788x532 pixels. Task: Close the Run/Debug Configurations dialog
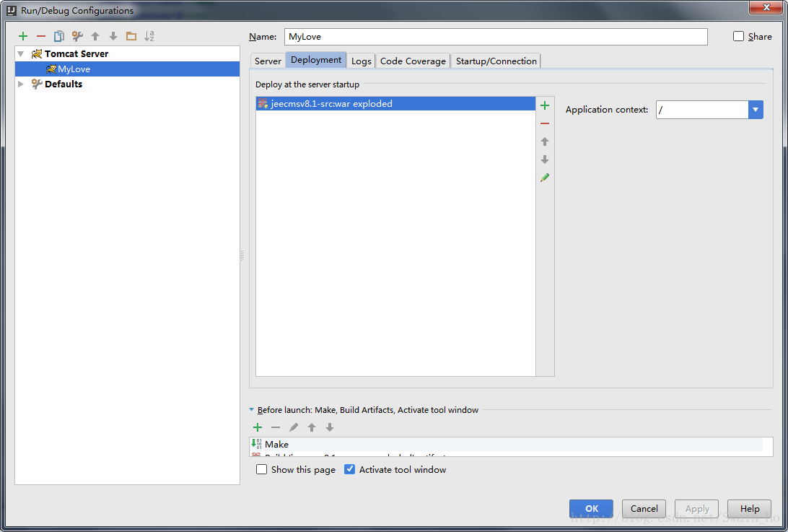pyautogui.click(x=766, y=7)
